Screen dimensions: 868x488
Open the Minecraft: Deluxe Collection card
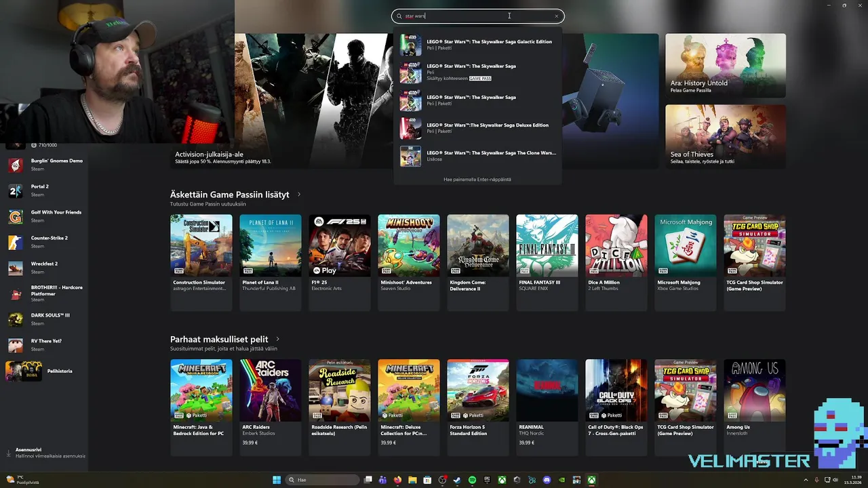(x=409, y=407)
